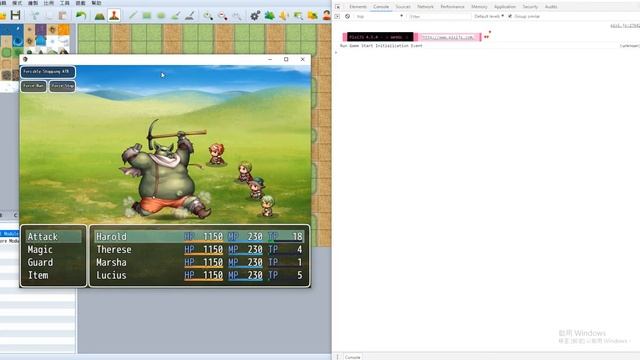
Task: Open the Sound Test icon
Action: click(284, 16)
